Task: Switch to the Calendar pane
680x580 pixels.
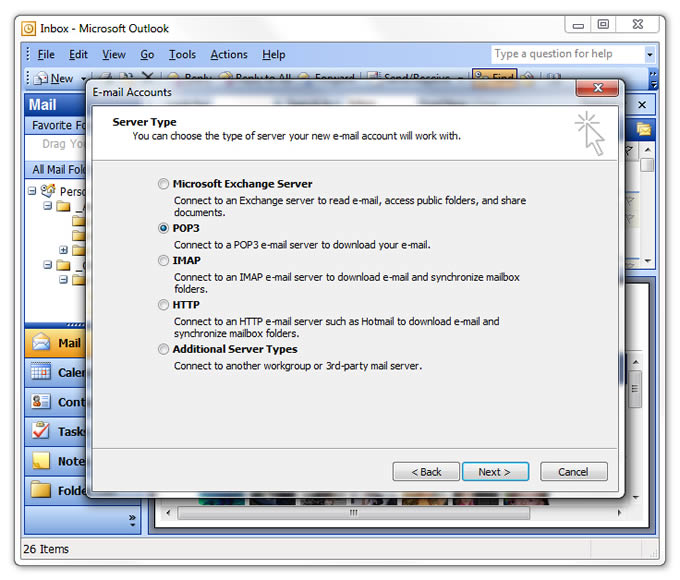Action: click(56, 373)
